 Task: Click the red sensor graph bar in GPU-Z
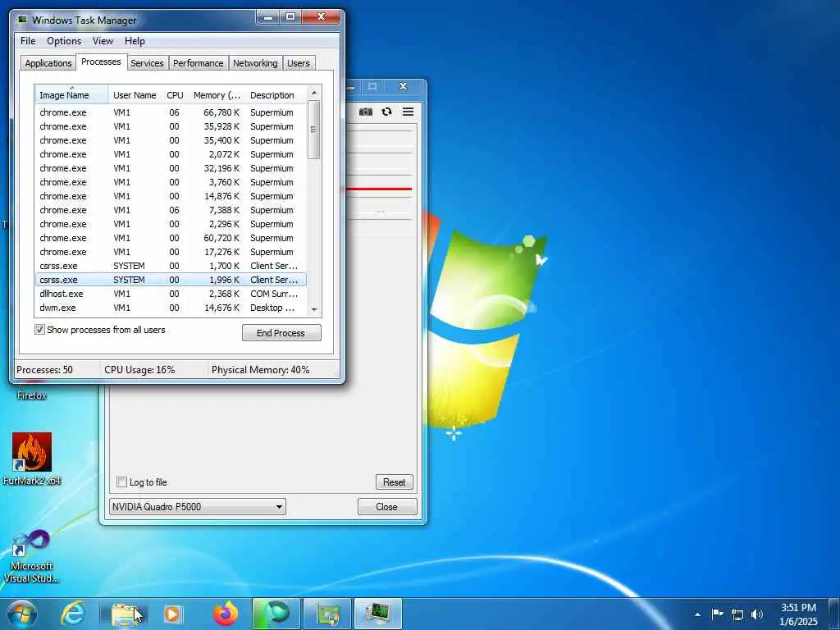tap(379, 189)
